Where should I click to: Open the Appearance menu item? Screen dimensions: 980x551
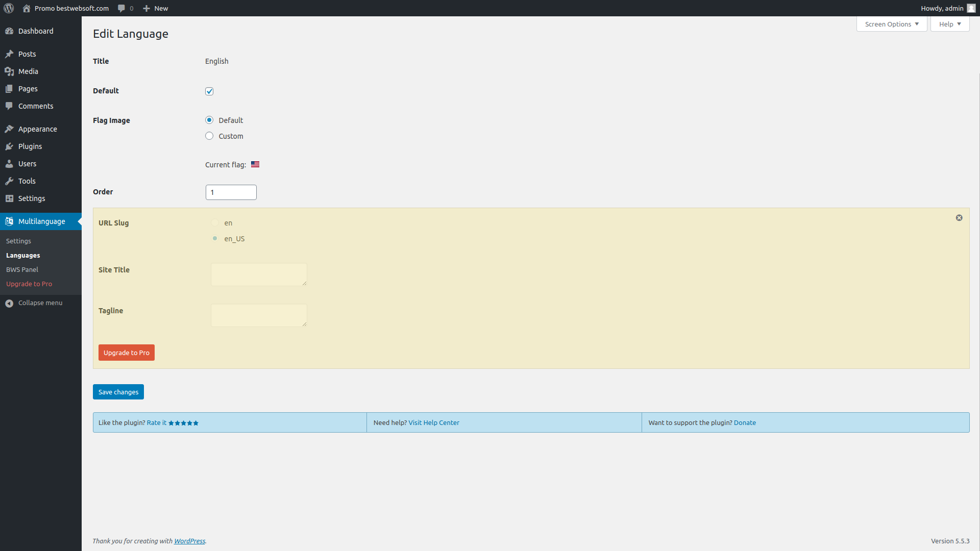click(37, 129)
